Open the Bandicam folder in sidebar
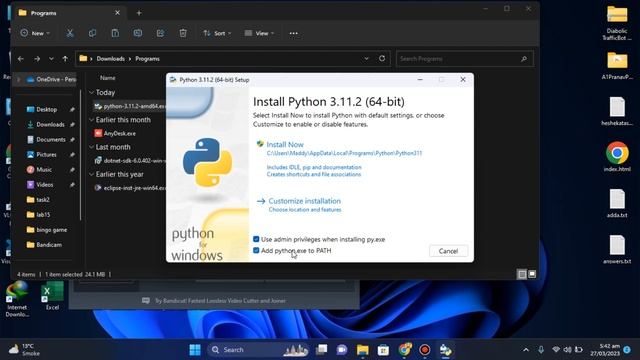Image resolution: width=640 pixels, height=360 pixels. 49,245
